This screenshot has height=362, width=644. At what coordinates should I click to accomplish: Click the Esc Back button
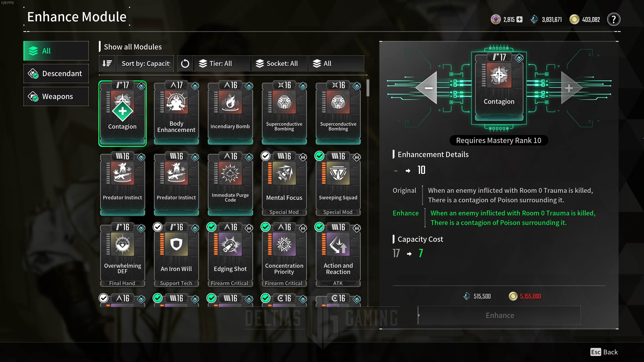(604, 352)
